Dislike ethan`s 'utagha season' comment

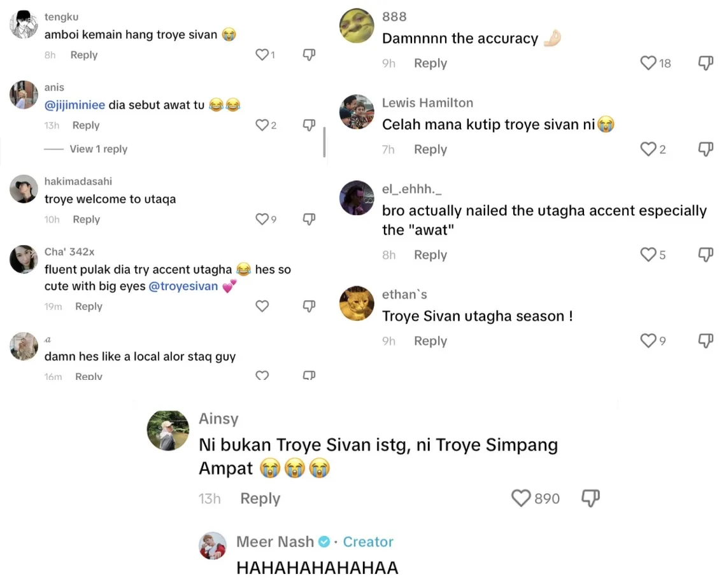tap(706, 340)
